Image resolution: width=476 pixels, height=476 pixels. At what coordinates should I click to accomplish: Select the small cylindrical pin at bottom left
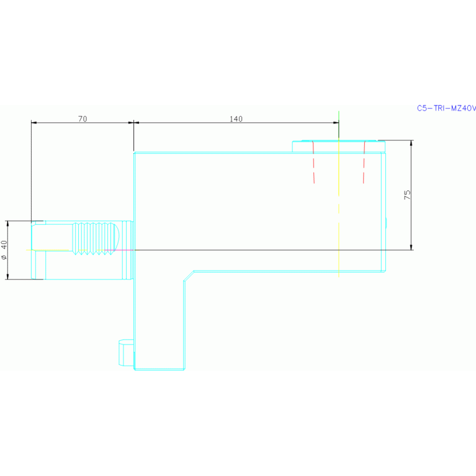126,353
